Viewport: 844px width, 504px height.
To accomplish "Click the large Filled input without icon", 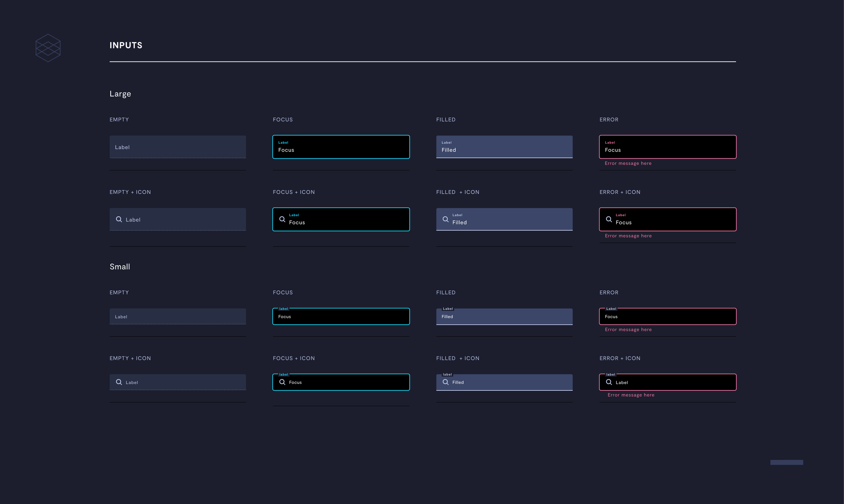I will 504,147.
